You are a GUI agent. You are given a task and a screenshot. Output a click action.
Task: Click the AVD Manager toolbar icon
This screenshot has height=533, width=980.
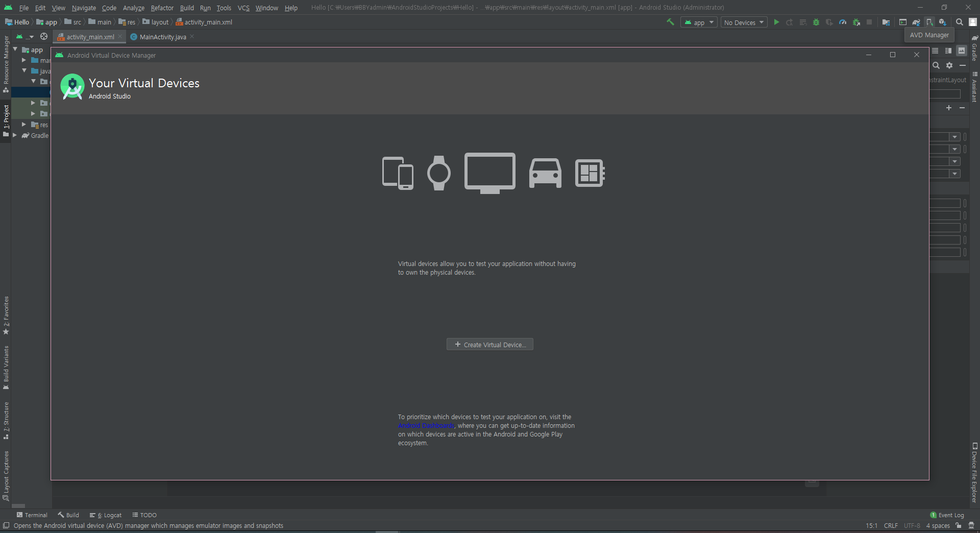pos(929,22)
